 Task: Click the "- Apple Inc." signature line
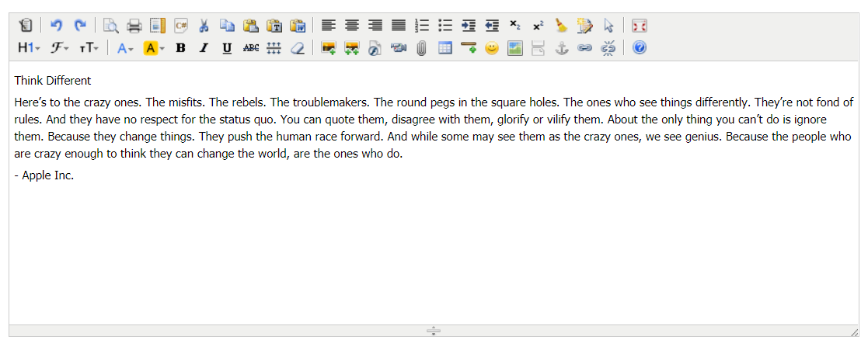click(44, 176)
